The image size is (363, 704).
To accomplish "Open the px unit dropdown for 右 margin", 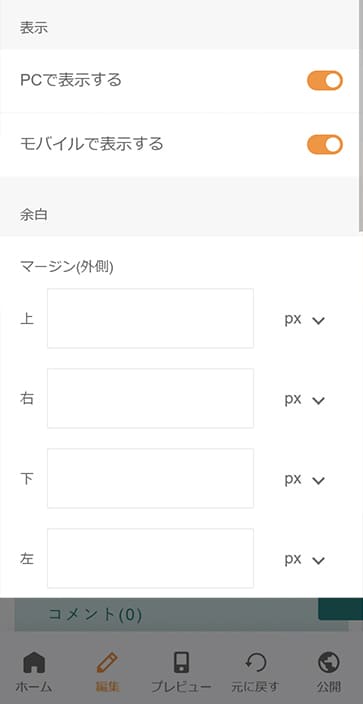I will click(x=305, y=400).
